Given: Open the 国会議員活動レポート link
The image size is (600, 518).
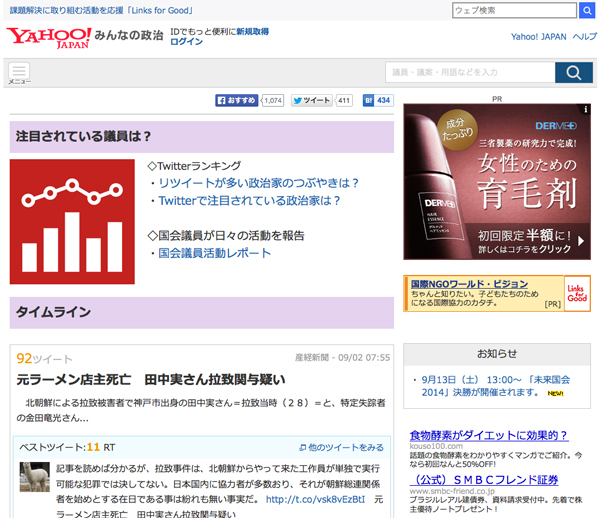Looking at the screenshot, I should tap(215, 253).
